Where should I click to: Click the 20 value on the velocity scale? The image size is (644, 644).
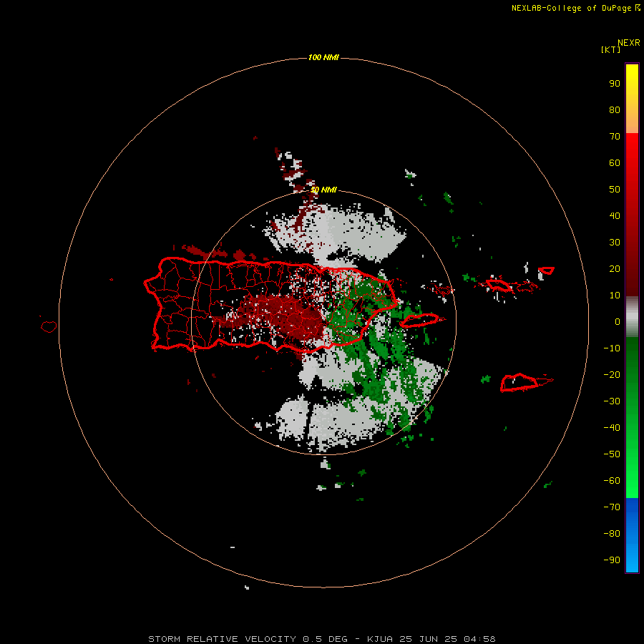(x=615, y=269)
